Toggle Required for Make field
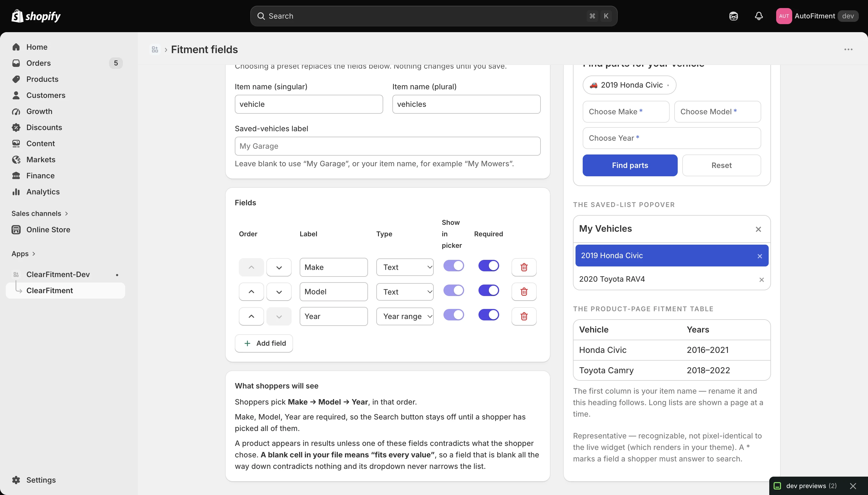Screen dimensions: 868x495 tap(488, 266)
